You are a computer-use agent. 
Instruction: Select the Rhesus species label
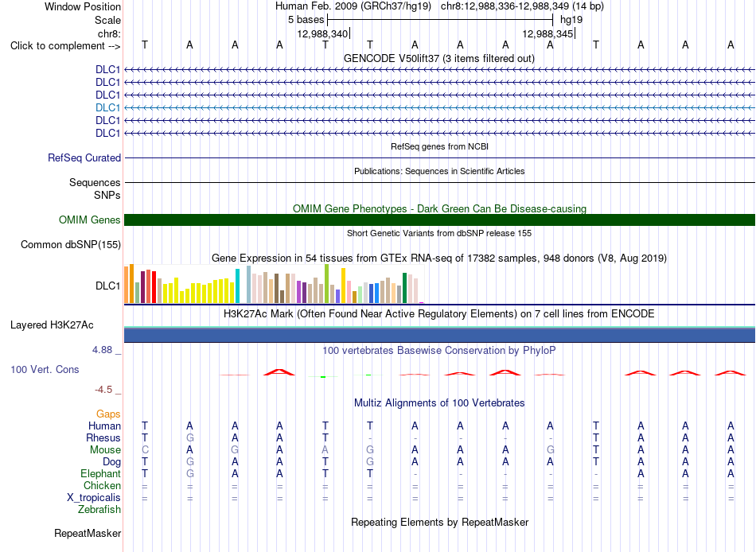(x=103, y=437)
